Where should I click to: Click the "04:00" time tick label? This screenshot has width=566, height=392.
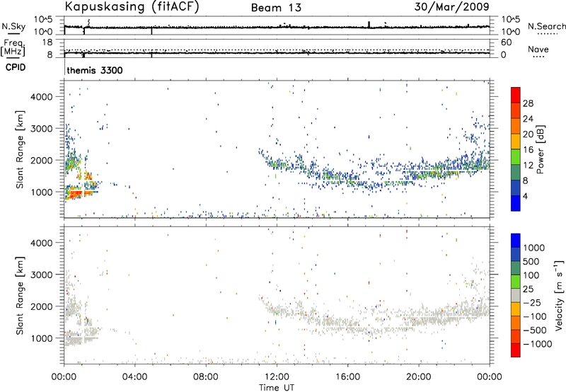135,377
